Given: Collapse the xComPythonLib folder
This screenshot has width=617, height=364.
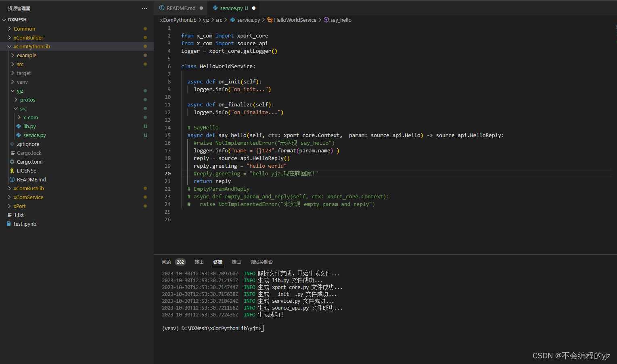Looking at the screenshot, I should [x=9, y=46].
